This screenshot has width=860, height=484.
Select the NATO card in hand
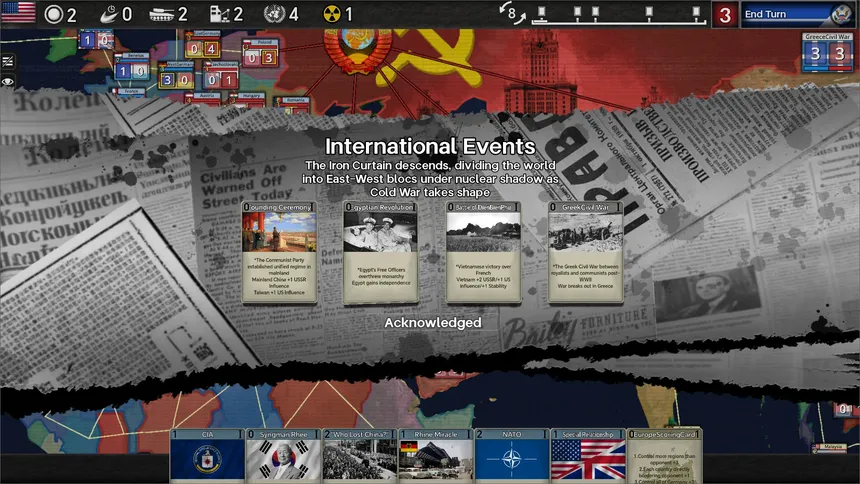click(512, 455)
